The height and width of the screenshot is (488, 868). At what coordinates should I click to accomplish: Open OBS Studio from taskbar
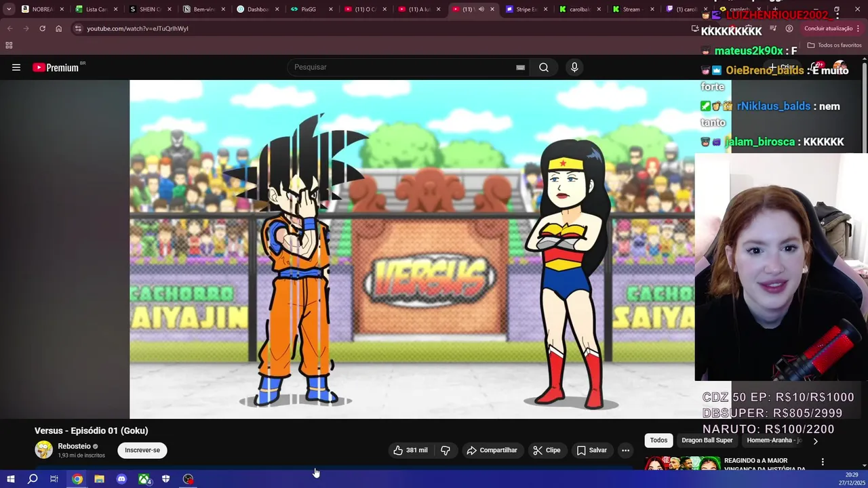click(188, 479)
